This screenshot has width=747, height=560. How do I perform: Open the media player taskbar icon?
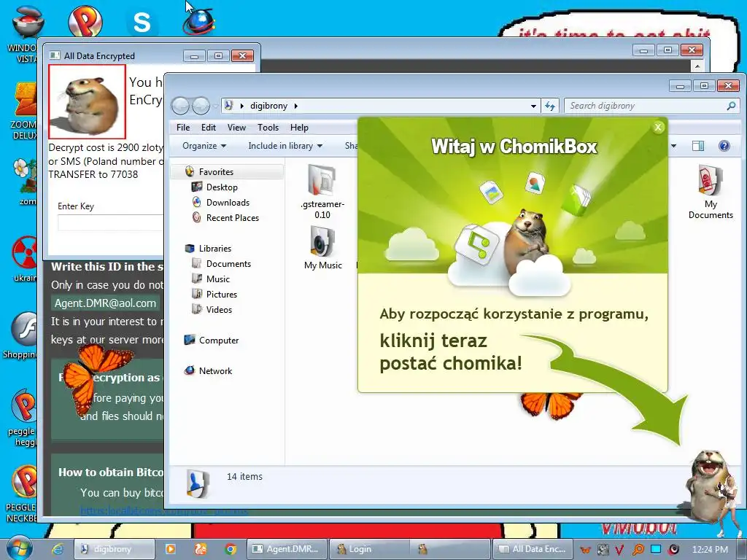[170, 549]
